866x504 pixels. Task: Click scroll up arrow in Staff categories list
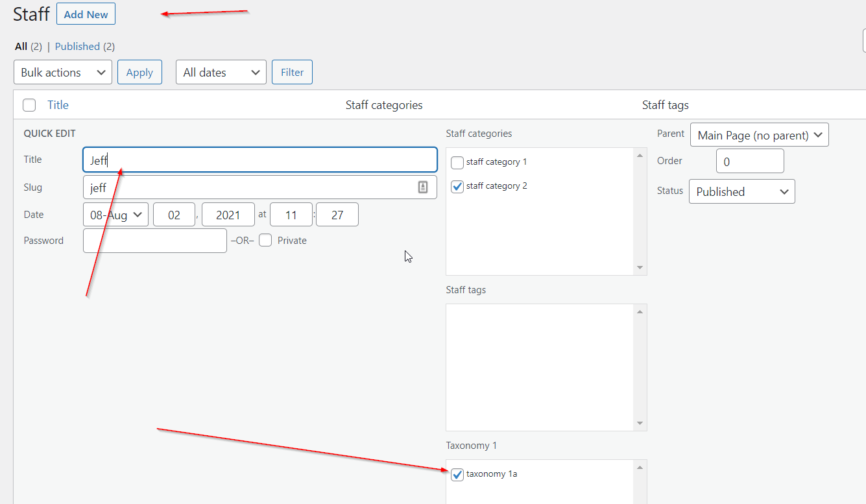(640, 156)
